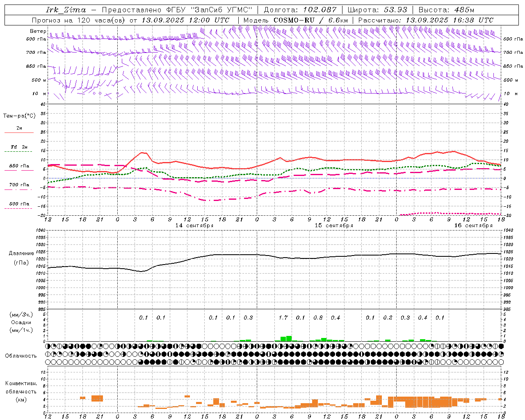525x420 pixels.
Task: Select the "Долгота: 102.087" header value
Action: click(x=300, y=10)
